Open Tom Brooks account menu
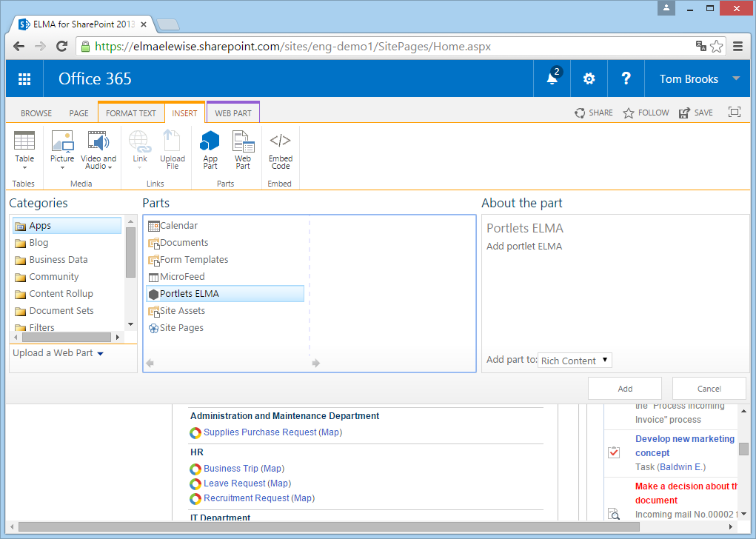The width and height of the screenshot is (756, 539). (x=699, y=78)
